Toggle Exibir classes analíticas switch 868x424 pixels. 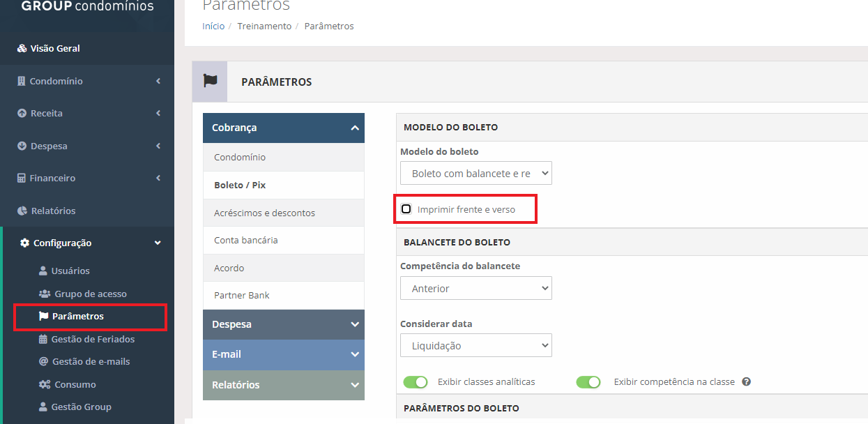click(x=416, y=382)
